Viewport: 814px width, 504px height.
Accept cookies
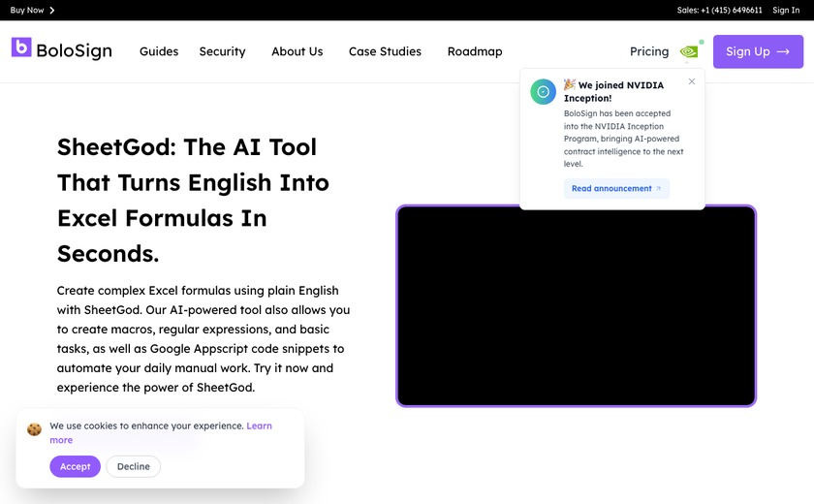click(x=76, y=466)
